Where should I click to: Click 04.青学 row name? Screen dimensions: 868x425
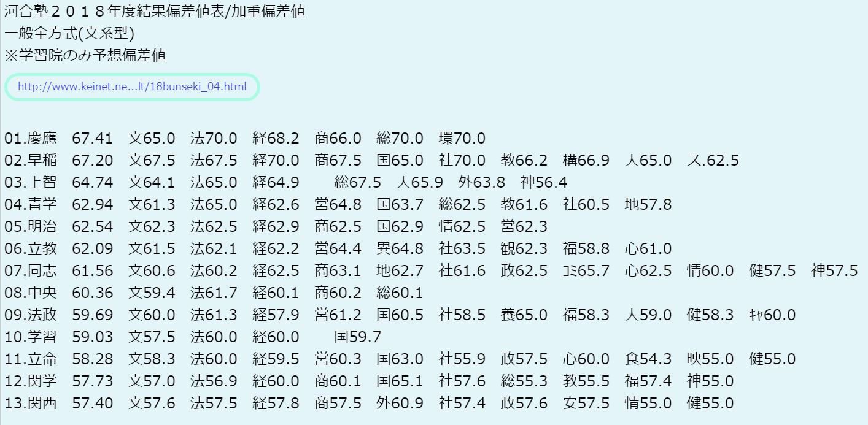click(30, 205)
